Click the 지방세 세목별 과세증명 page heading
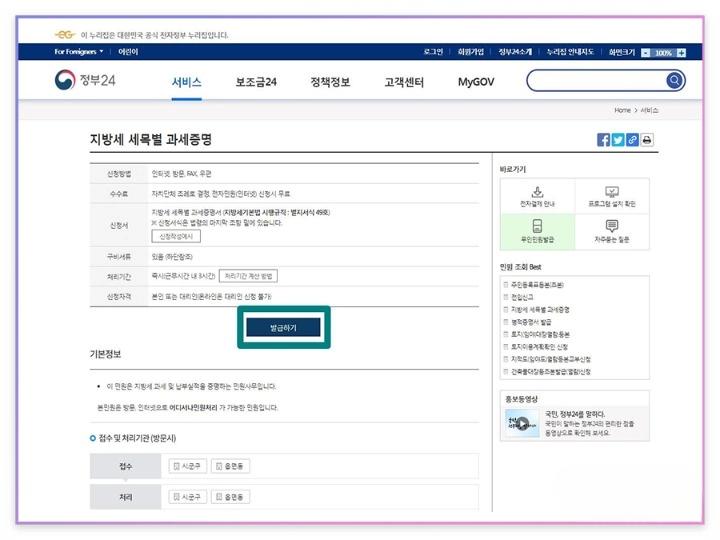This screenshot has width=720, height=540. (x=151, y=139)
